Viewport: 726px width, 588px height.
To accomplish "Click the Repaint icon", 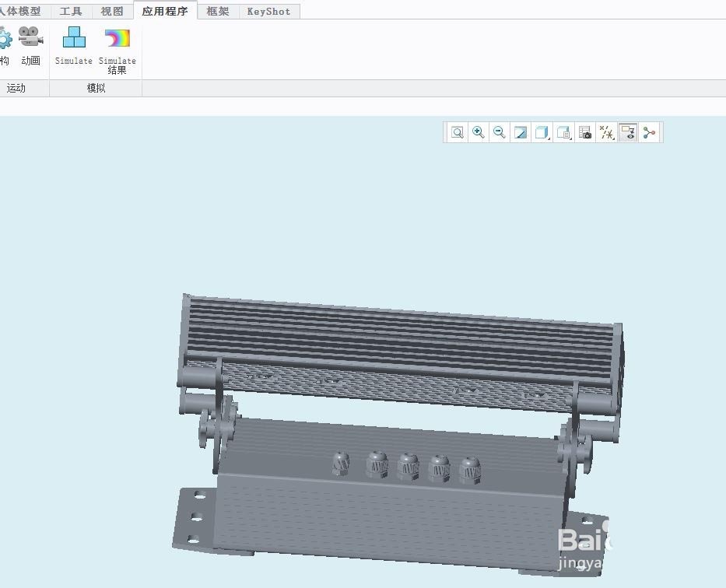I will [x=520, y=132].
